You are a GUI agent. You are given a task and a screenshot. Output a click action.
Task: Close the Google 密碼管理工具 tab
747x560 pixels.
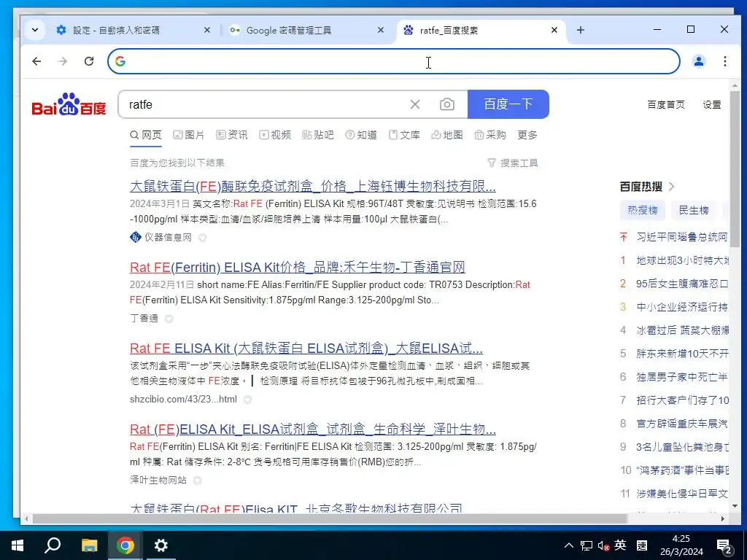tap(381, 30)
